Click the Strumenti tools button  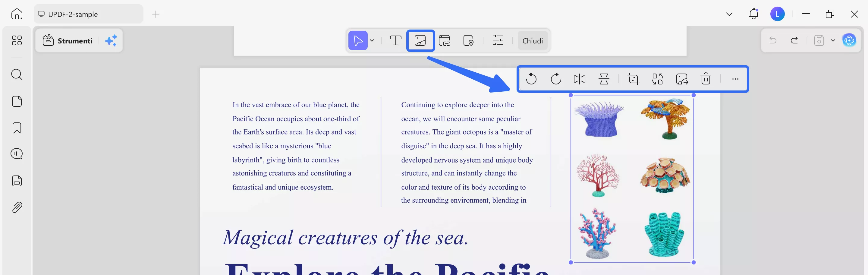pos(68,41)
